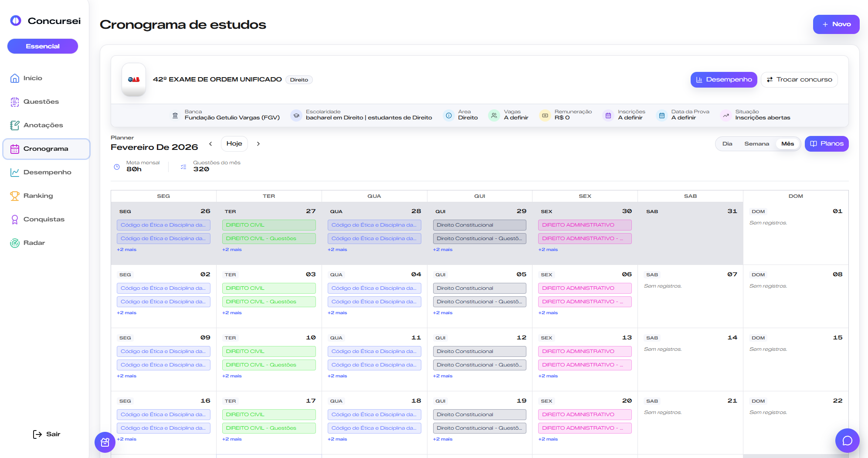This screenshot has width=868, height=458.
Task: Click the floating gift icon button
Action: 105,442
